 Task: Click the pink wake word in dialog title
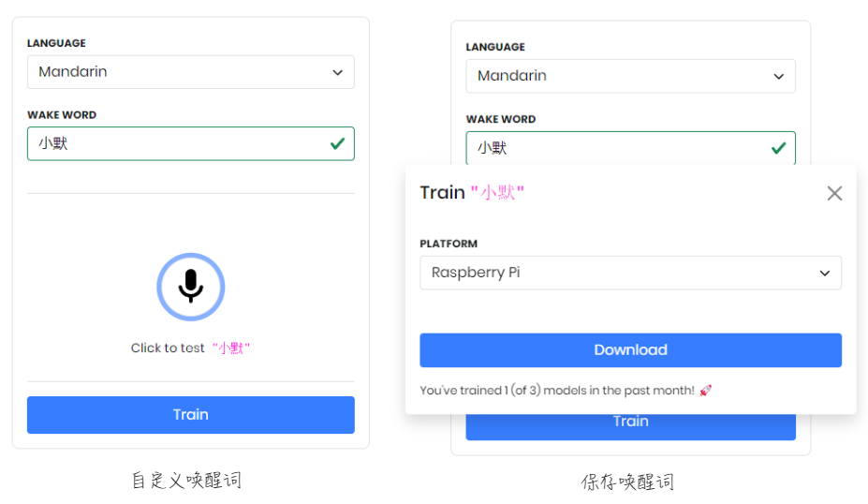tap(497, 193)
